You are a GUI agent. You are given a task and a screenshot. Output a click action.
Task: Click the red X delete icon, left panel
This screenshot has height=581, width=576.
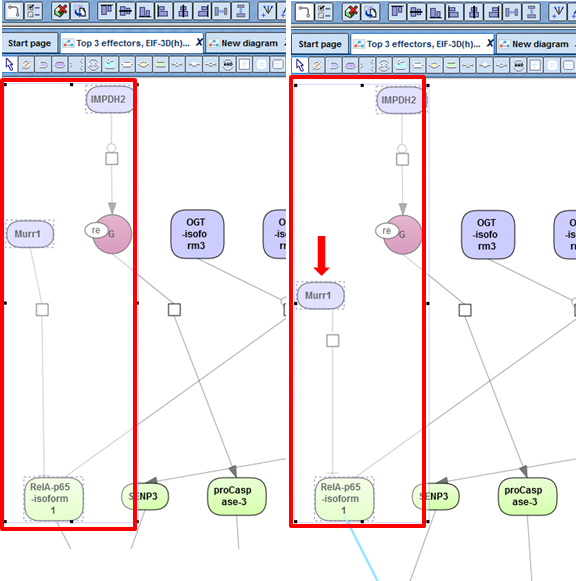point(60,11)
